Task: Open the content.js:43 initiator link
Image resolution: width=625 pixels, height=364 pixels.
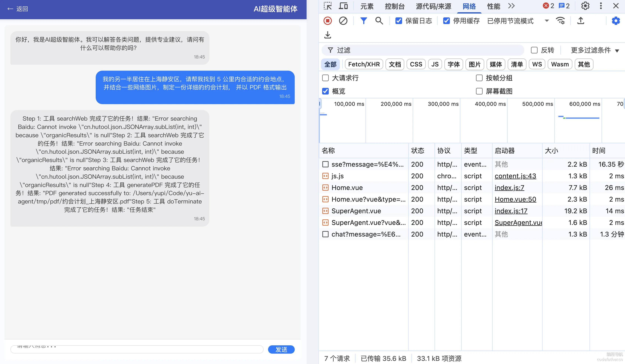Action: pos(515,176)
